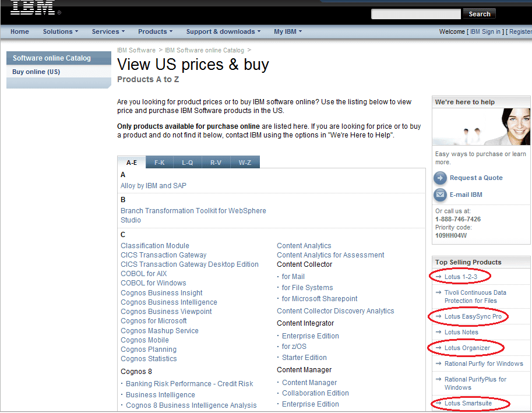Switch to the F-K products tab
The width and height of the screenshot is (532, 413).
(x=159, y=163)
